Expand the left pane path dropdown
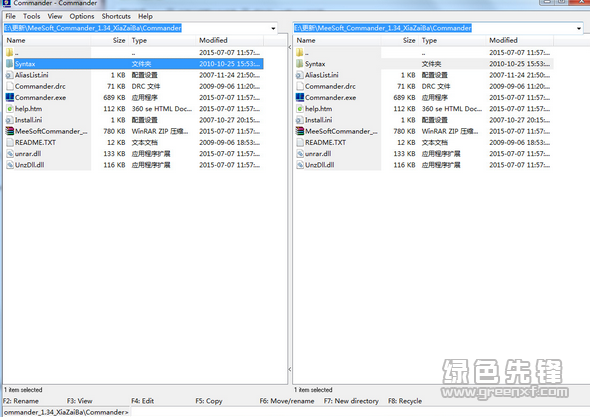The height and width of the screenshot is (417, 590). point(273,28)
